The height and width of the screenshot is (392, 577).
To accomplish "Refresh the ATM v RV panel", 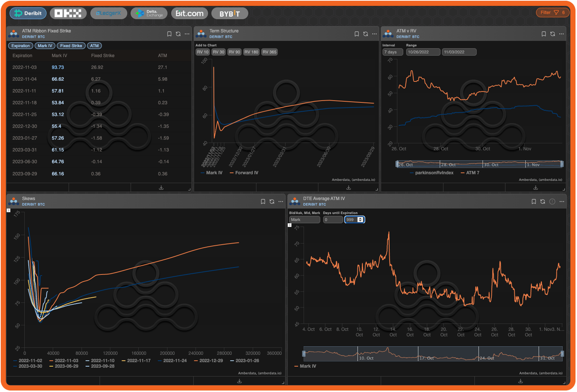I will (552, 33).
